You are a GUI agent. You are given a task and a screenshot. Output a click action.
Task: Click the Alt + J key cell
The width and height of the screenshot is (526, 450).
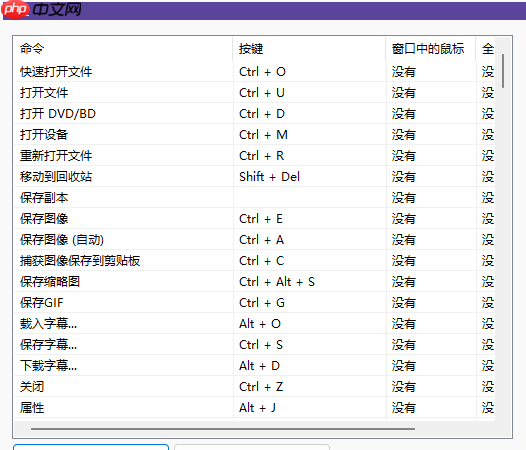pos(310,408)
